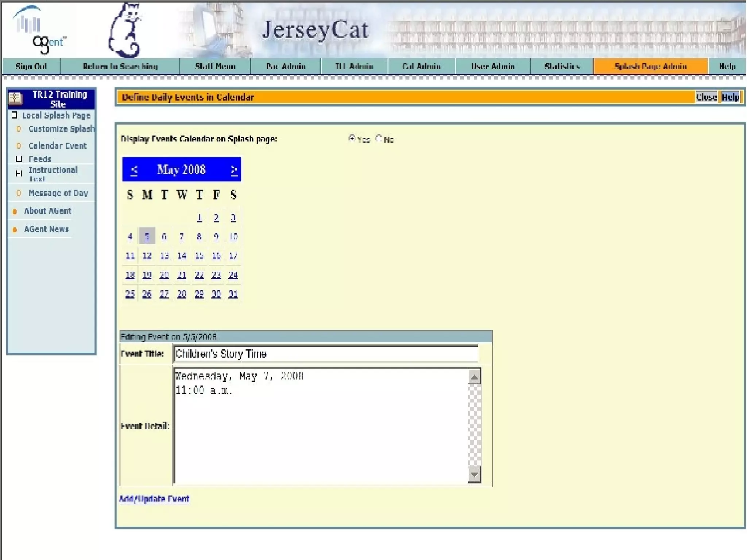
Task: Expand the Instructional Text tree node
Action: pyautogui.click(x=19, y=174)
